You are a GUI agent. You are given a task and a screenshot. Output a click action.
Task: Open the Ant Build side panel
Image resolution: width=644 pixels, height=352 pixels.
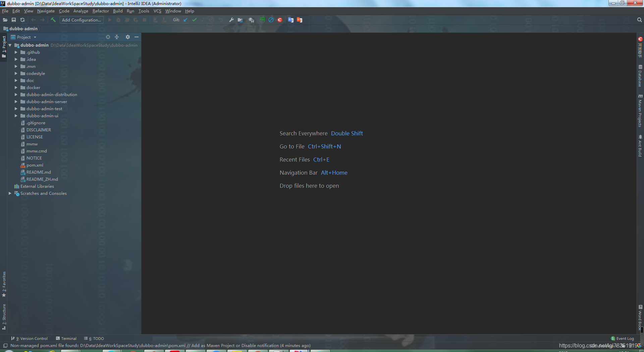(x=640, y=146)
